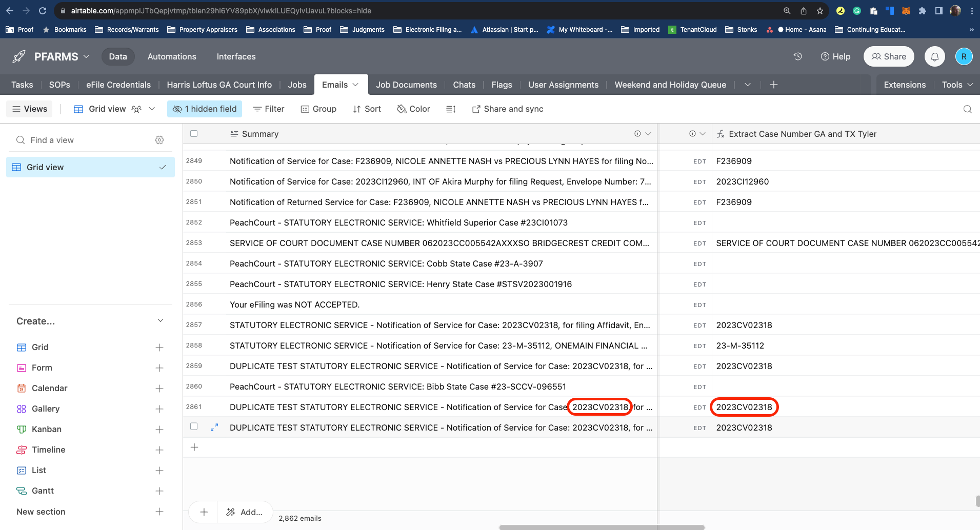Open the TenantCloud bookmark
This screenshot has height=530, width=980.
[692, 30]
